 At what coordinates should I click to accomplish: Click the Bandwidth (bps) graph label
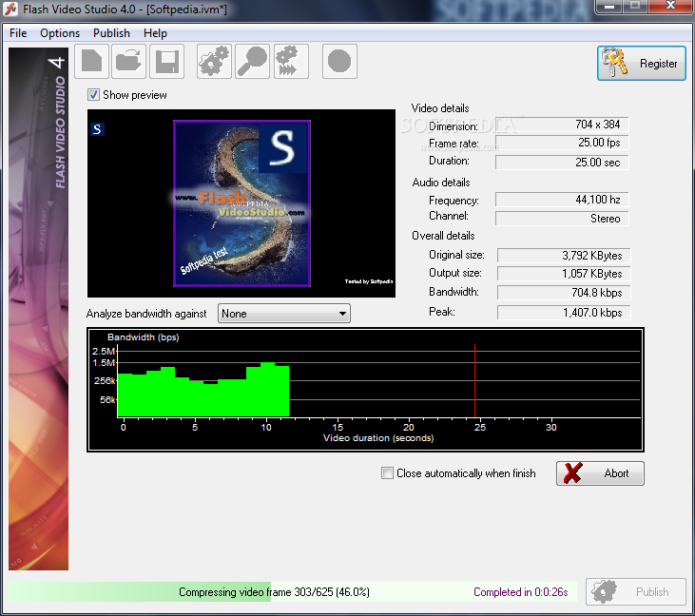(x=144, y=337)
